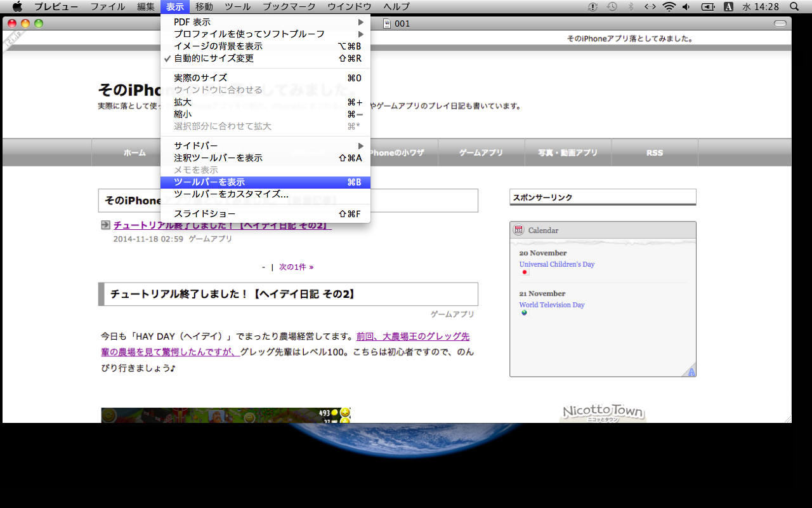Click the Nicotto Town logo
Image resolution: width=812 pixels, height=508 pixels.
pos(603,413)
